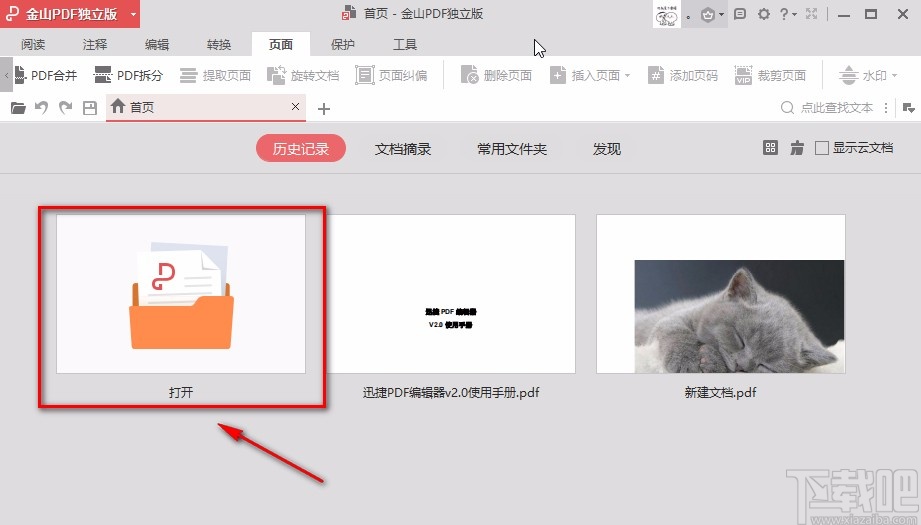Switch to grid view icon

770,148
